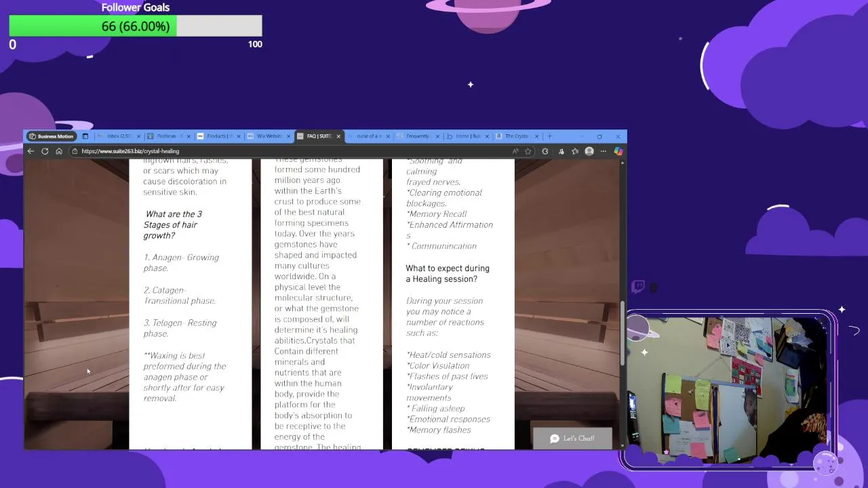Image resolution: width=868 pixels, height=488 pixels.
Task: Go back to the previous page
Action: (x=31, y=151)
